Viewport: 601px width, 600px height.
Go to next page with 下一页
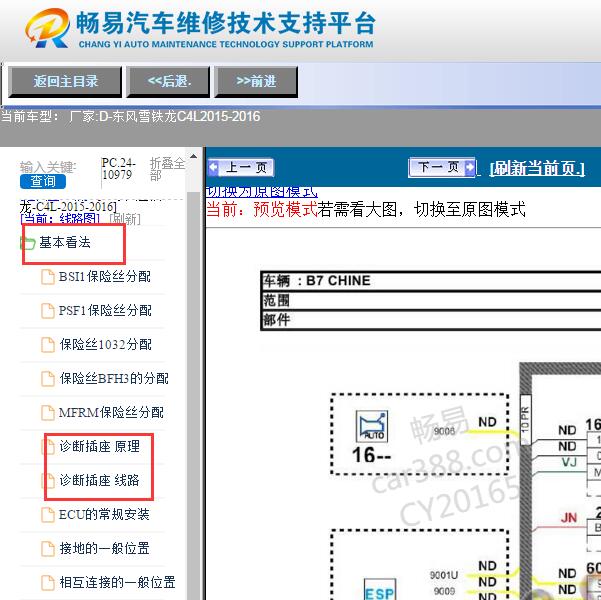(x=442, y=167)
